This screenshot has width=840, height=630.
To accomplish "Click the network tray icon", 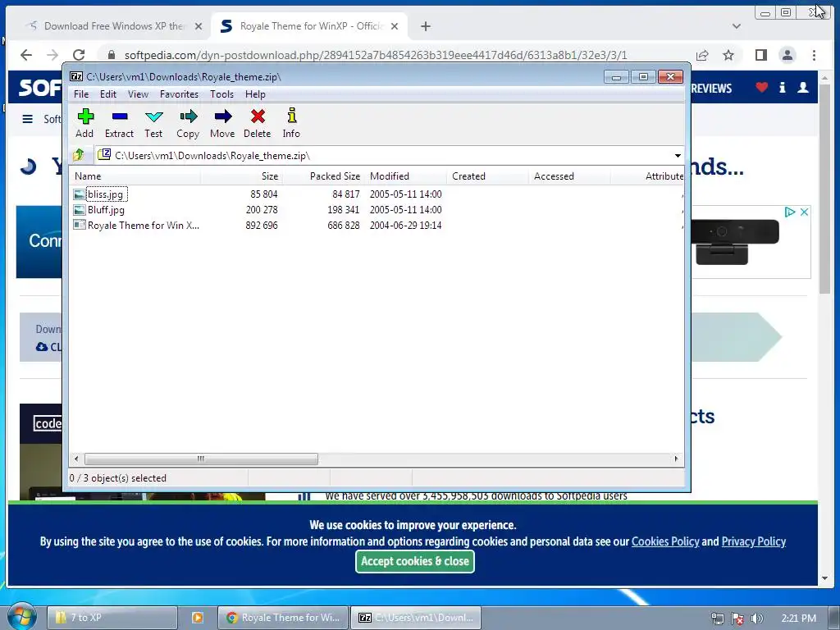I will tap(717, 619).
